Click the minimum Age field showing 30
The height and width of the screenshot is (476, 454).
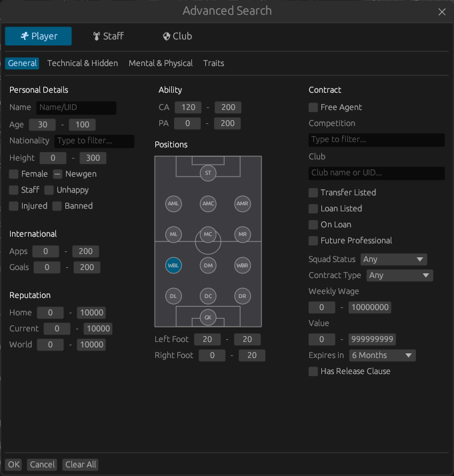click(43, 125)
